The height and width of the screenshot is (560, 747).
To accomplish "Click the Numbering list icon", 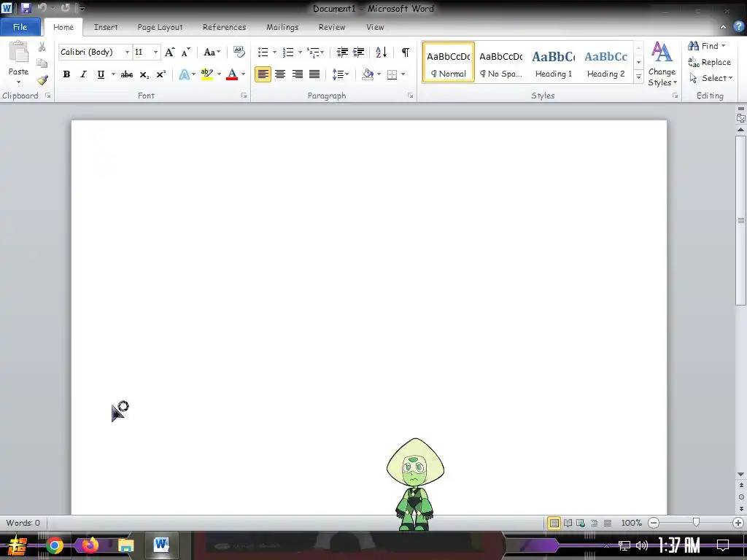I will click(287, 52).
